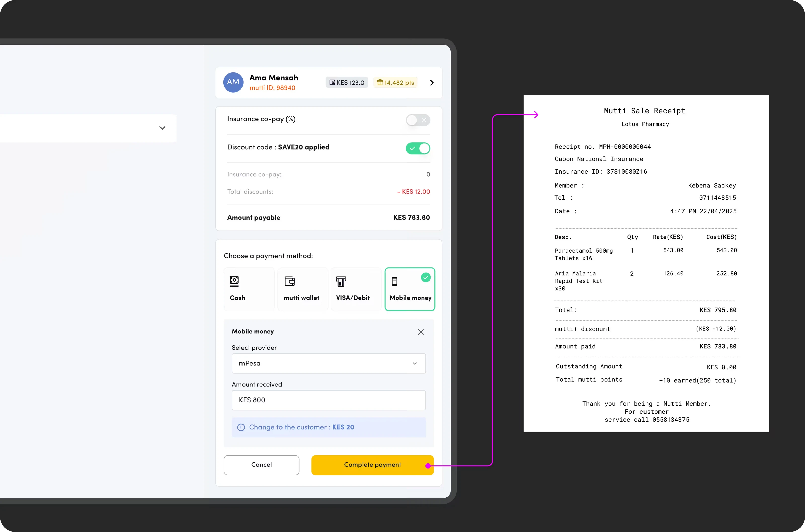Click the mutti wallet icon
The image size is (805, 532).
point(290,281)
